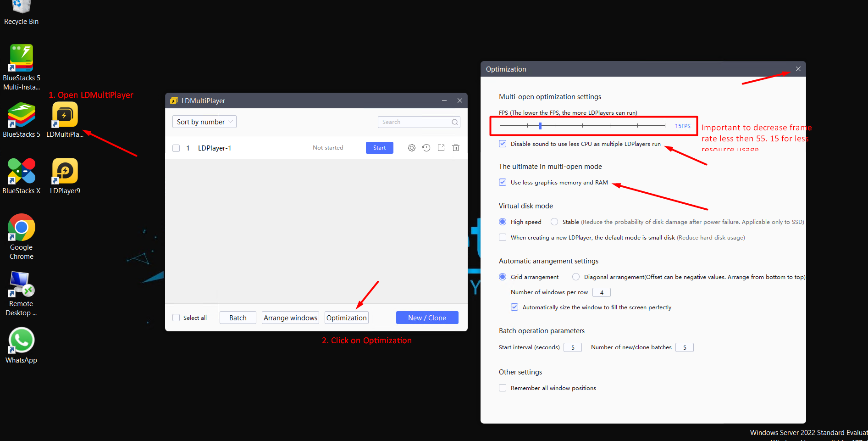868x441 pixels.
Task: Open the BlueStacks X desktop shortcut
Action: point(21,177)
